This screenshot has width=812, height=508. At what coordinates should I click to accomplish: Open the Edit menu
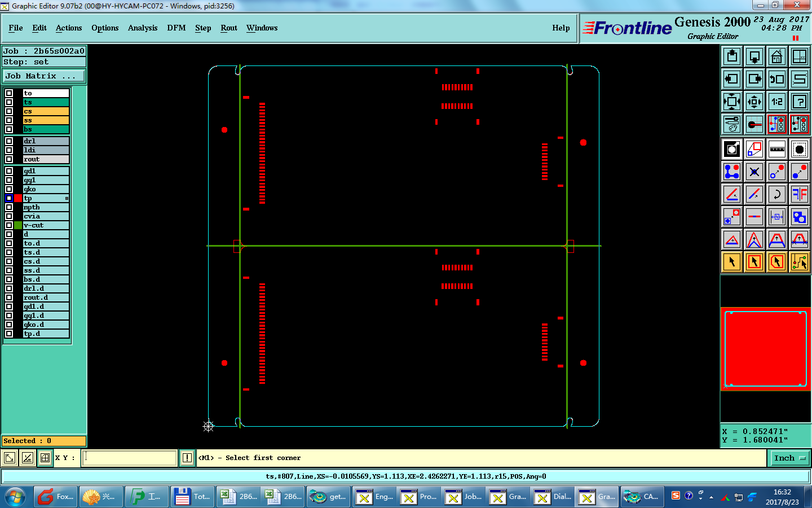pyautogui.click(x=39, y=28)
